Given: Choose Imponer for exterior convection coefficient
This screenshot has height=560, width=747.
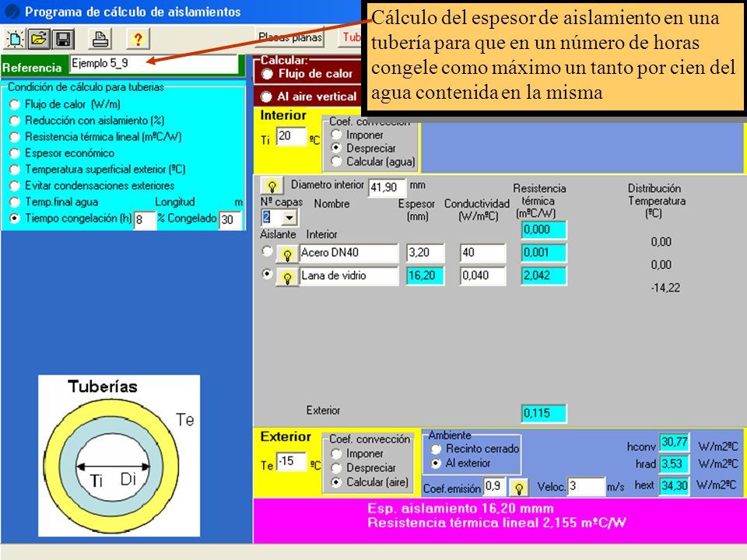Looking at the screenshot, I should [x=336, y=453].
